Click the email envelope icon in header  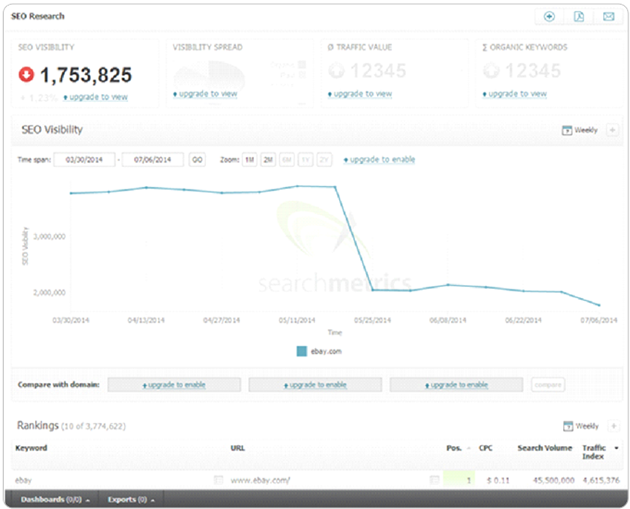pyautogui.click(x=609, y=16)
